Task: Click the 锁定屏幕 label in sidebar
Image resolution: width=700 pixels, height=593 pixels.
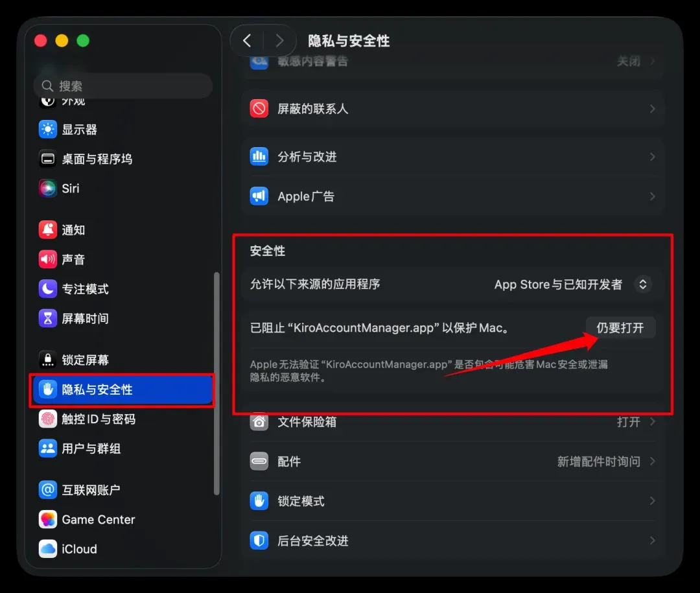Action: [85, 360]
